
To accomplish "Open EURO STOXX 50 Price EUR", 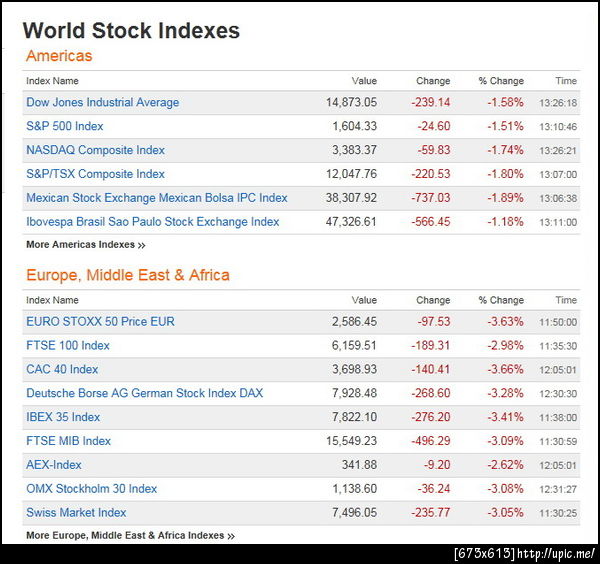I will tap(101, 321).
